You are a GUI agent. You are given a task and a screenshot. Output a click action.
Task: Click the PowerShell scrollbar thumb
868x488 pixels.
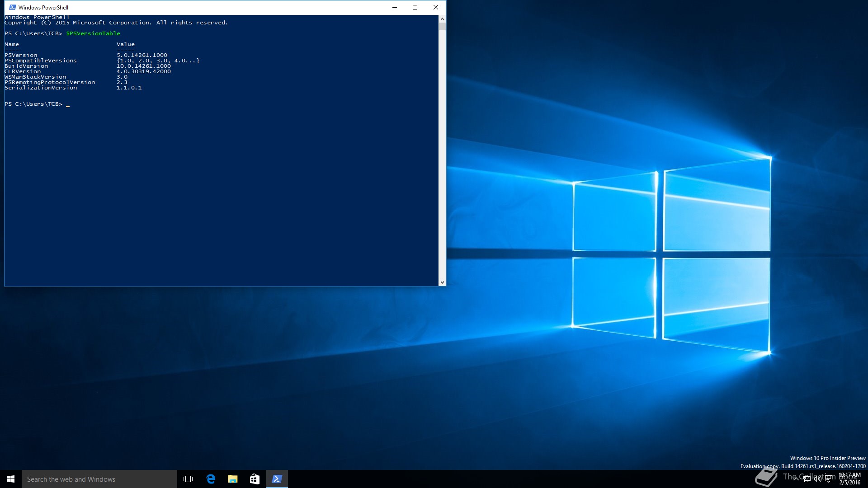442,26
